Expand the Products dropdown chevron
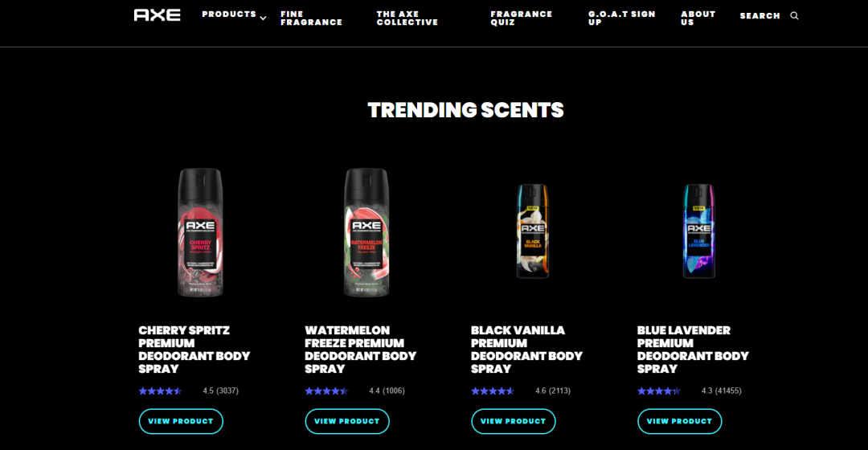 pos(263,18)
